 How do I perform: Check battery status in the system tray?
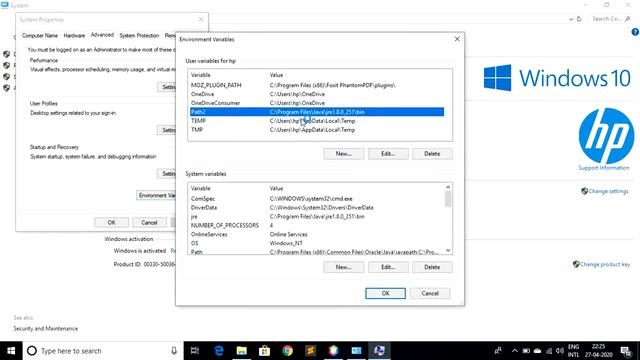526,351
